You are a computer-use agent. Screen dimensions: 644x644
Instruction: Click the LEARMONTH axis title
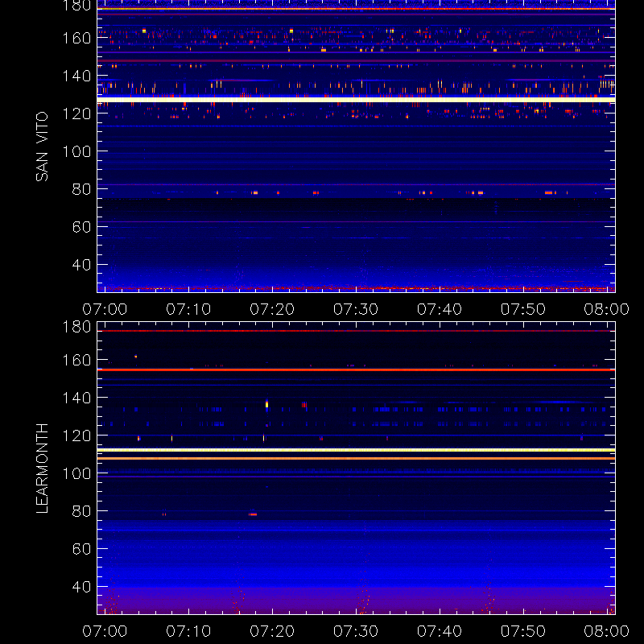coord(42,469)
